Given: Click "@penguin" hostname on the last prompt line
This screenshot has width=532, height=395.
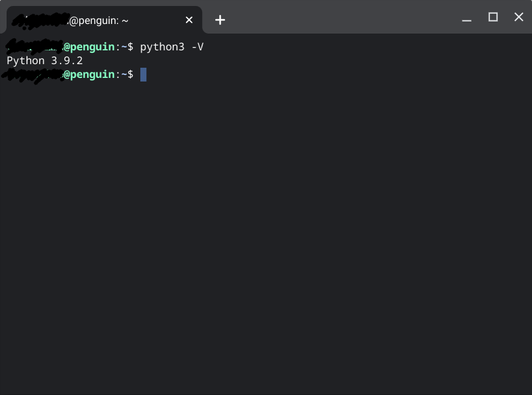Looking at the screenshot, I should 89,74.
